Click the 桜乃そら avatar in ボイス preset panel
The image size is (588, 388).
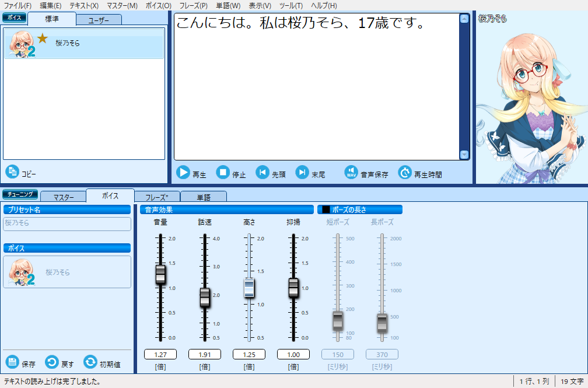(x=22, y=272)
